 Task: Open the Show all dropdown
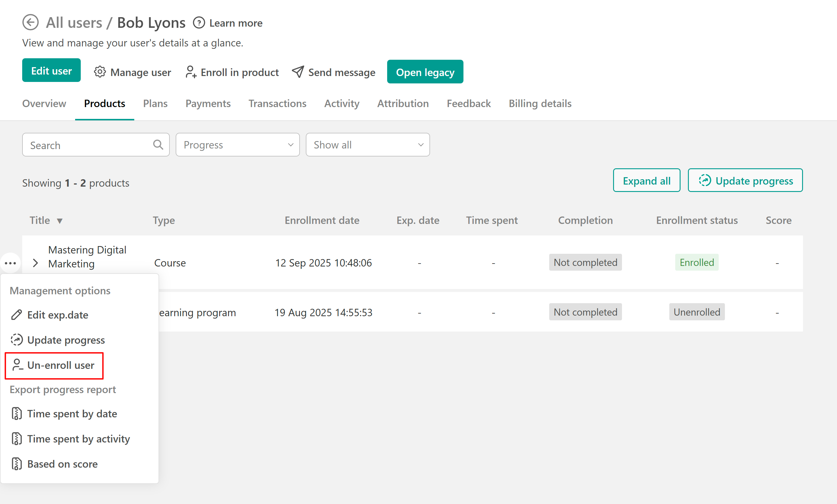click(x=368, y=145)
